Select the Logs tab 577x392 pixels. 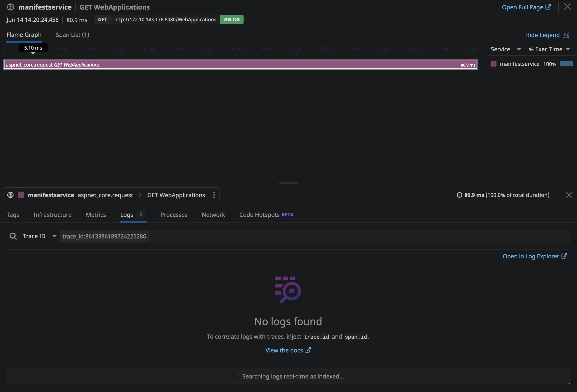tap(133, 215)
